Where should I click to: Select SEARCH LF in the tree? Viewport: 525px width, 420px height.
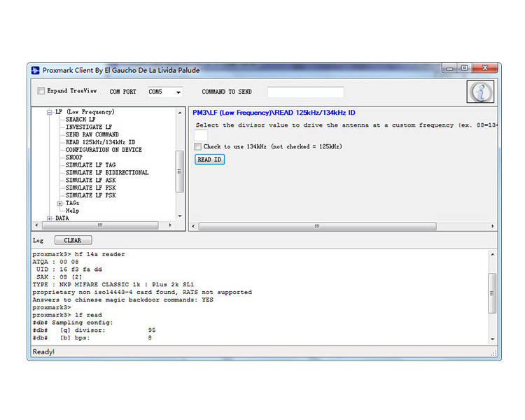point(80,120)
